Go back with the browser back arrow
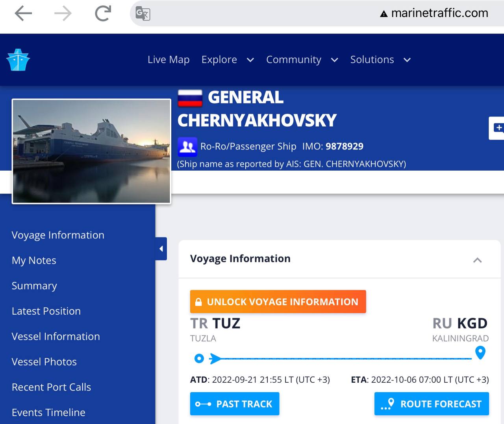504x424 pixels. [23, 14]
